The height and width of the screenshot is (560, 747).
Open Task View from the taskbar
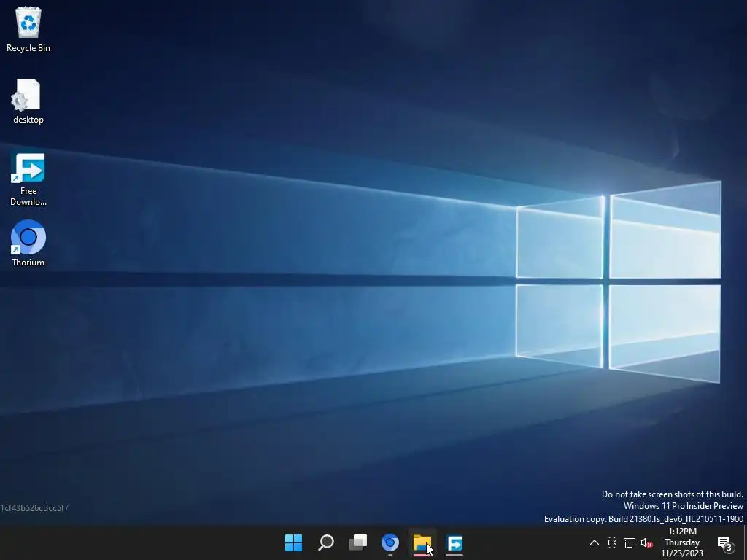point(358,542)
